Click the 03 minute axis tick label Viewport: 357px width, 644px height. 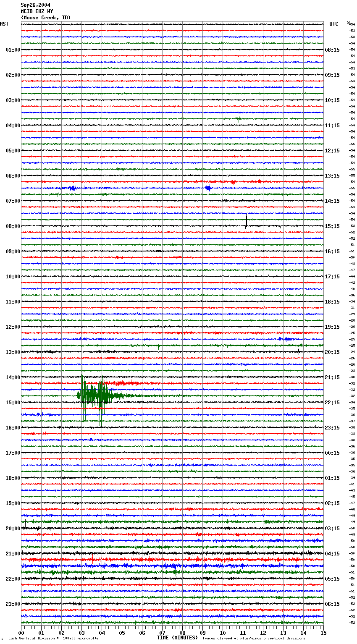tap(81, 633)
